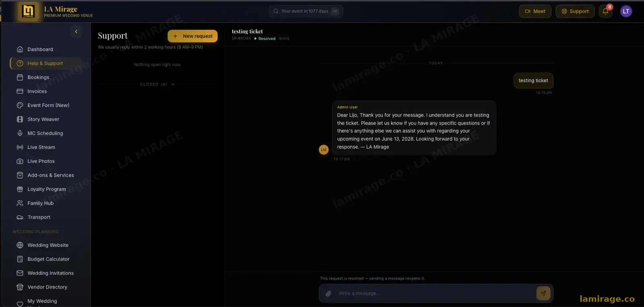Image resolution: width=644 pixels, height=307 pixels.
Task: Start a Meet video call
Action: 535,11
